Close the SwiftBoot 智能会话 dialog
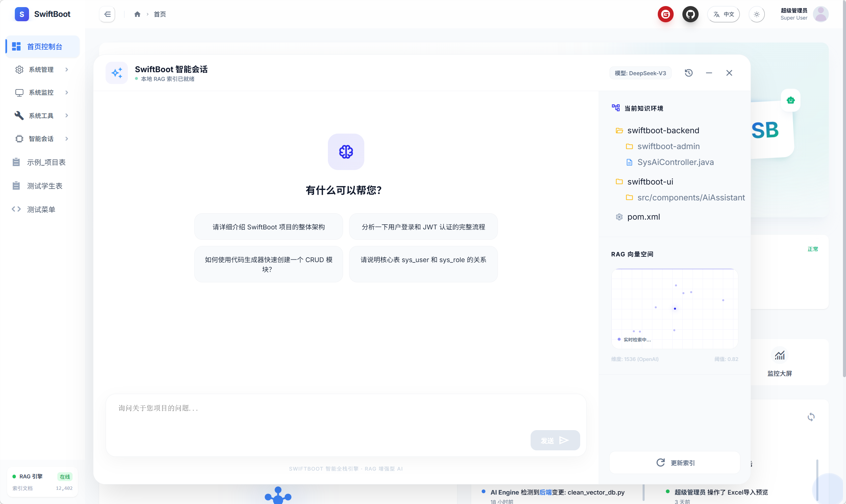This screenshot has height=504, width=846. point(729,73)
